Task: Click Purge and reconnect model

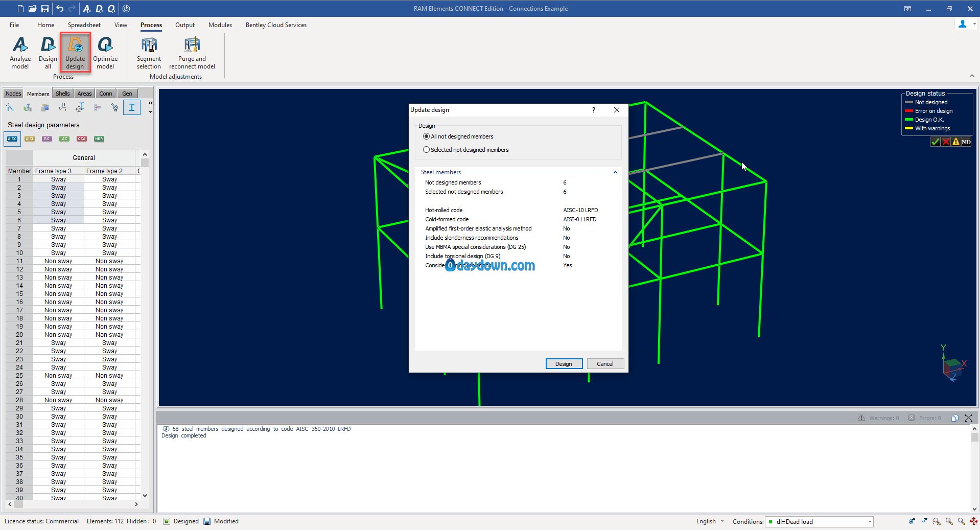Action: pos(192,53)
